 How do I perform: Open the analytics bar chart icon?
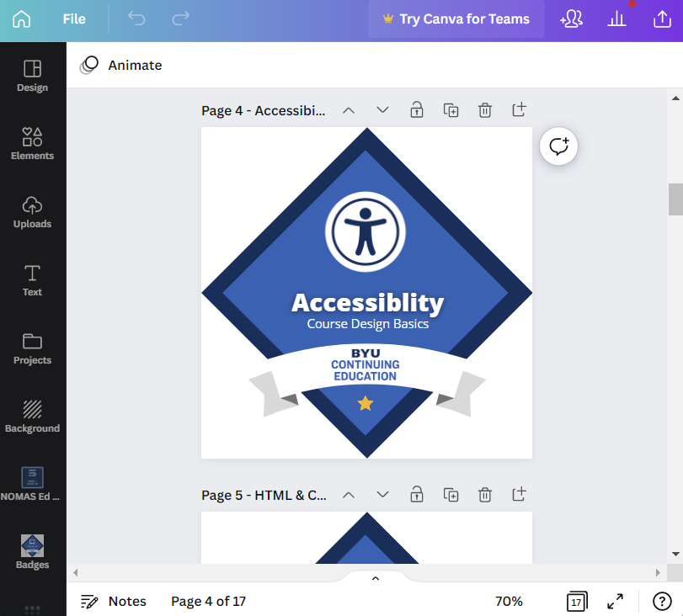tap(616, 19)
